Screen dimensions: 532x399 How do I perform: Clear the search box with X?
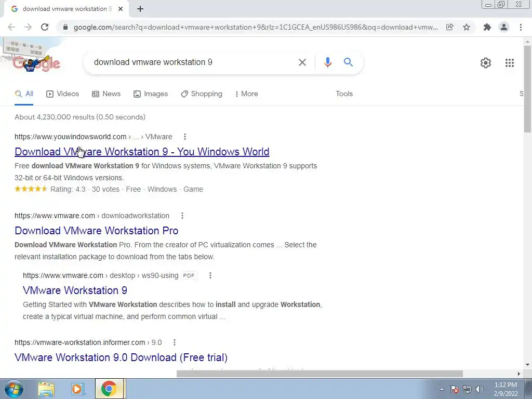[x=302, y=62]
